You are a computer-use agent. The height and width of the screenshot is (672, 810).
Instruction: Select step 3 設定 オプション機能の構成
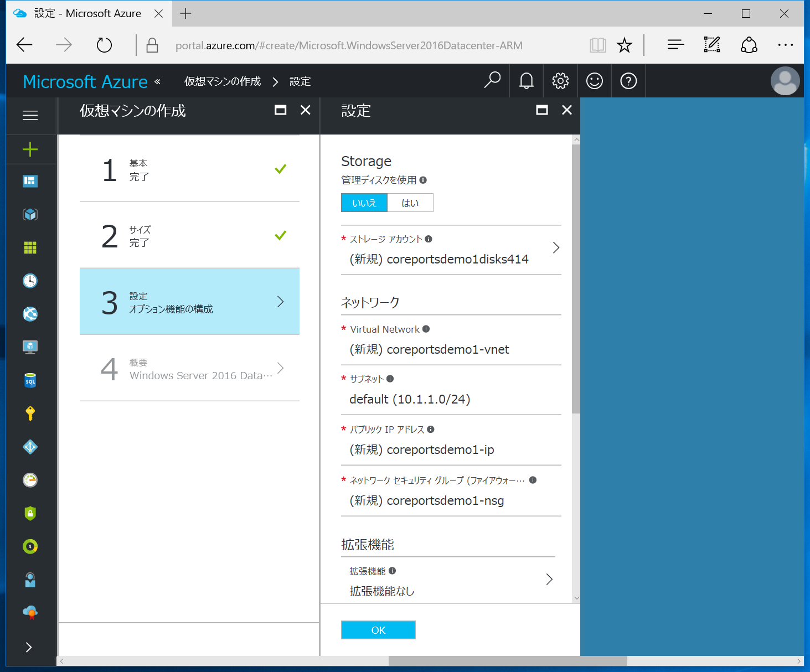coord(189,302)
